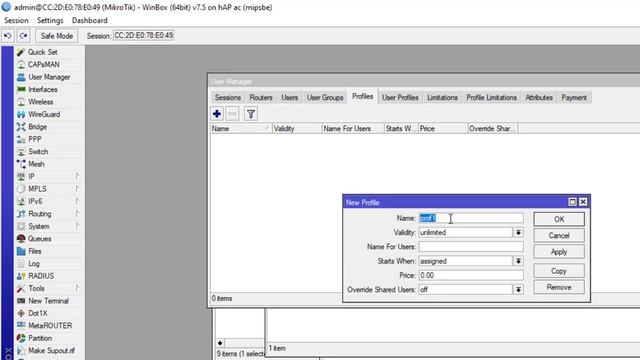Switch to Sessions tab
Screen dimensions: 640x360
(228, 98)
